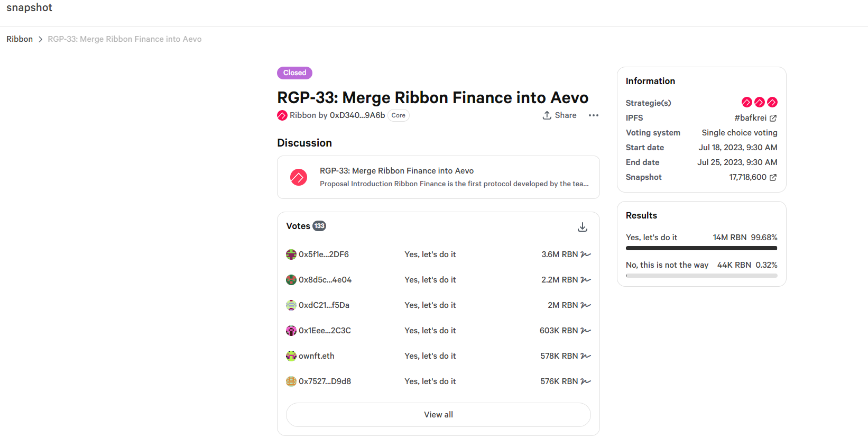Image resolution: width=868 pixels, height=437 pixels.
Task: Open voter 0x1Eee...2C3C profile
Action: click(x=325, y=331)
